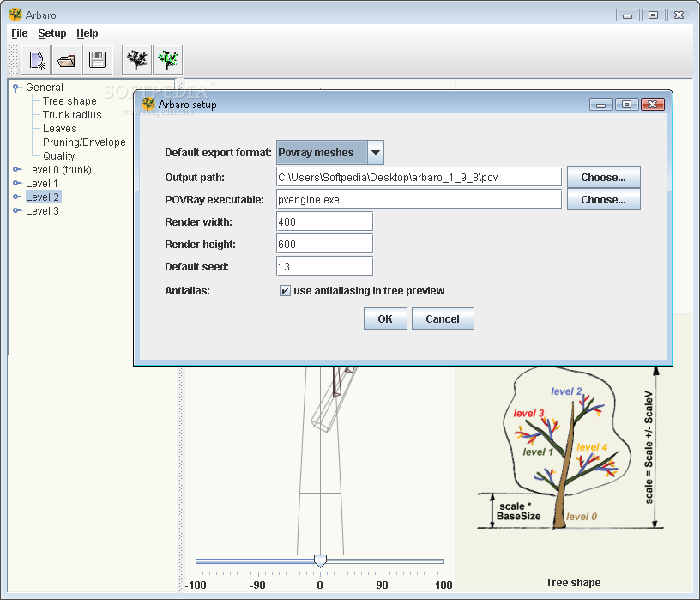Expand the Level 1 node
Screen dimensions: 700x600
pos(16,183)
